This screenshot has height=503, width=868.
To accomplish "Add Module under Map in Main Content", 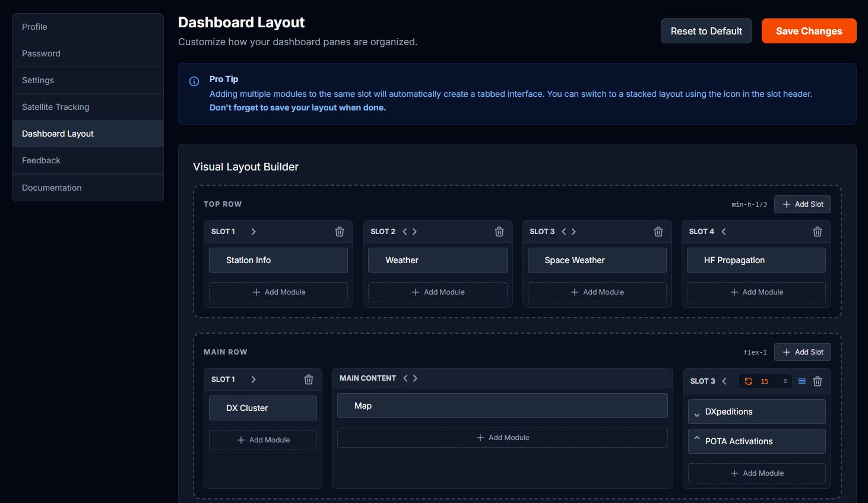I will (x=502, y=438).
